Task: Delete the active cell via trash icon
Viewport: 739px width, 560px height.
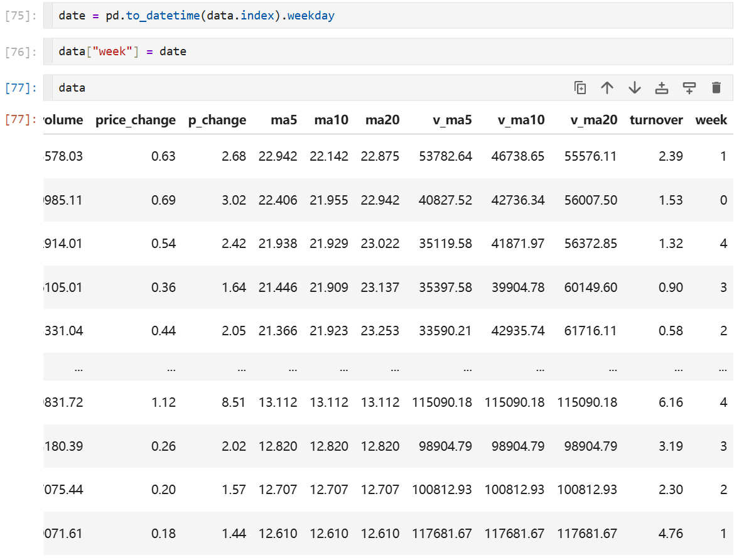Action: [x=716, y=88]
